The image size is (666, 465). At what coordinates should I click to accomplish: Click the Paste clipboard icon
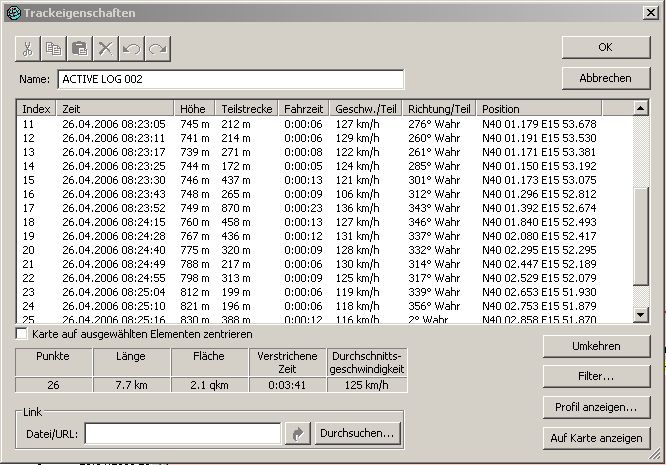tap(80, 48)
